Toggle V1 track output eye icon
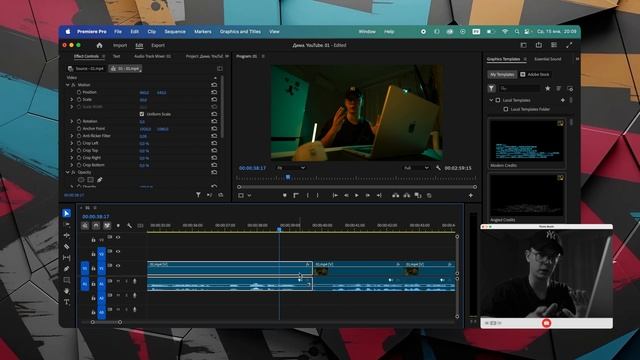The width and height of the screenshot is (640, 360). (x=118, y=266)
